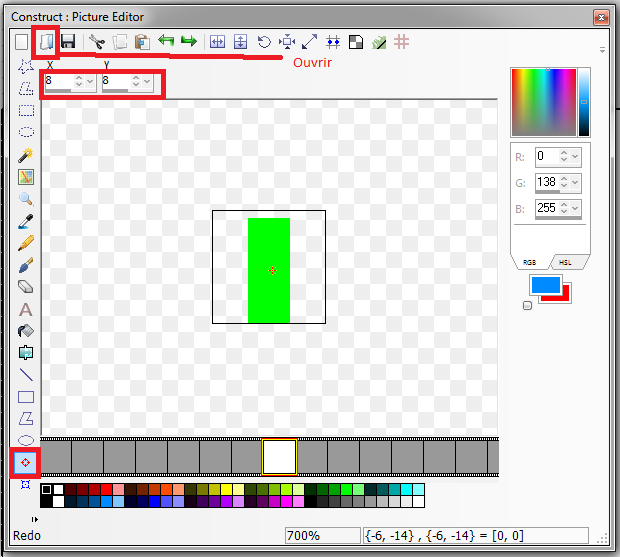
Task: Open the B value dropdown
Action: [575, 208]
